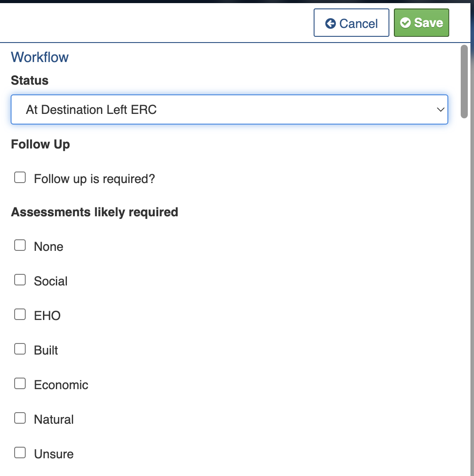Viewport: 474px width, 476px height.
Task: Toggle the Natural assessment checkbox
Action: [x=20, y=418]
